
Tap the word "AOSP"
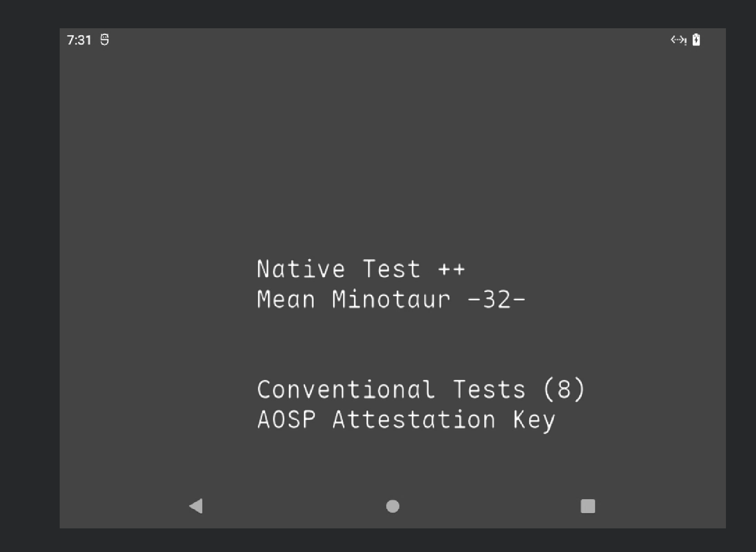[286, 420]
